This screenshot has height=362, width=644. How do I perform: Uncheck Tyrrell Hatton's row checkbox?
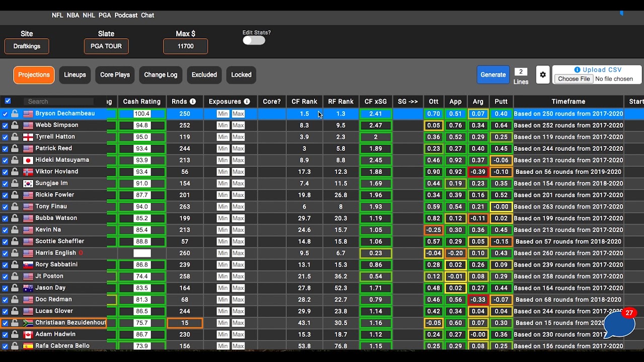[x=5, y=137]
